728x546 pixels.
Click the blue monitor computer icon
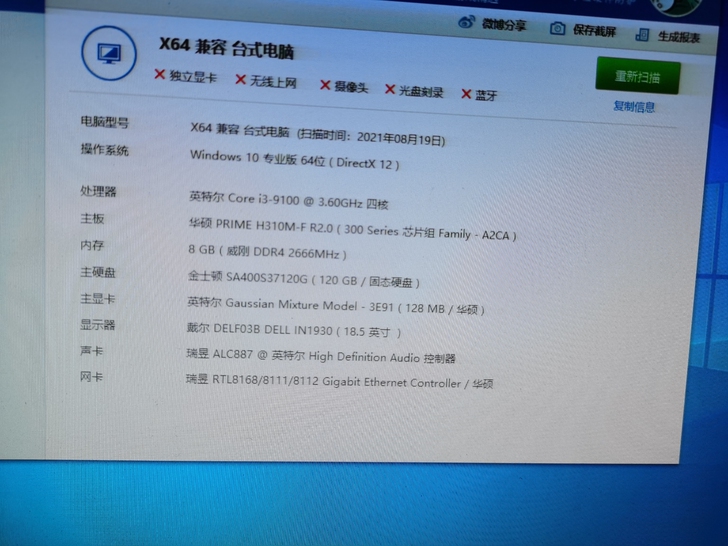pos(109,53)
